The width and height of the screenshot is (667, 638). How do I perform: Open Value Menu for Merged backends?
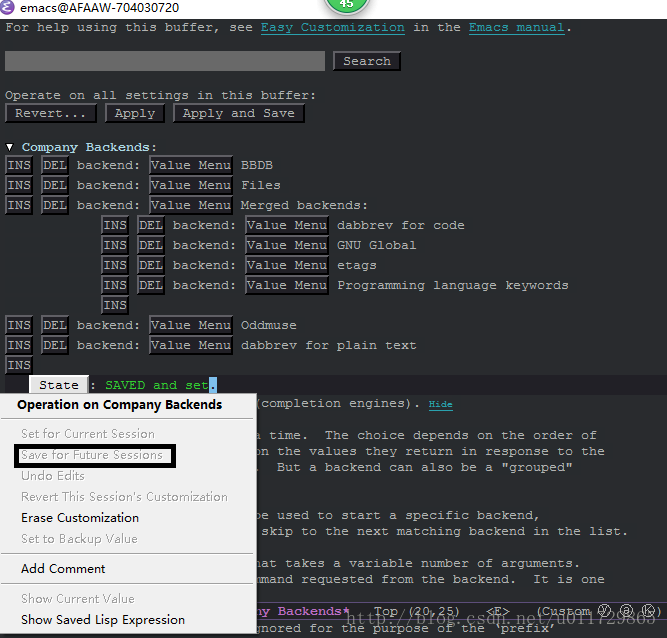[191, 205]
